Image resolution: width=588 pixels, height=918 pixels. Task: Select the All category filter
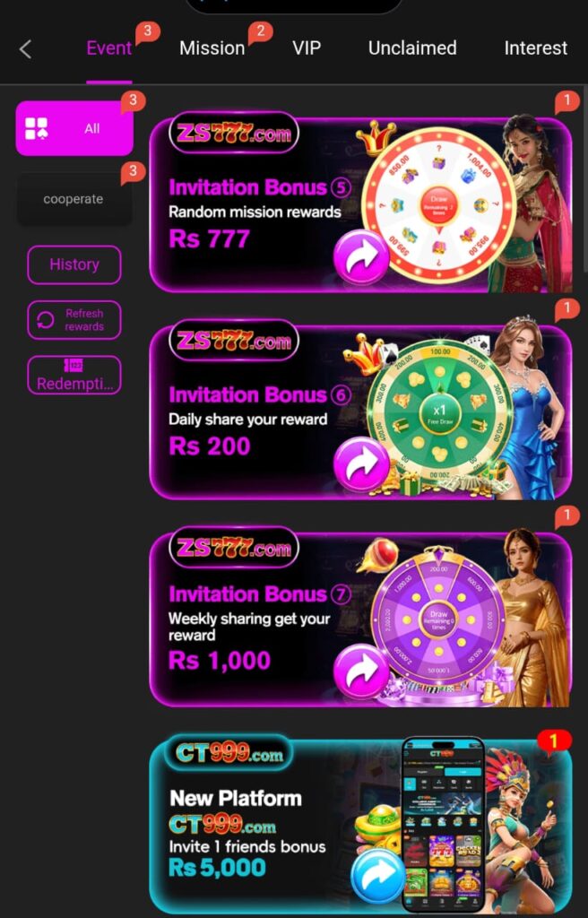[74, 128]
